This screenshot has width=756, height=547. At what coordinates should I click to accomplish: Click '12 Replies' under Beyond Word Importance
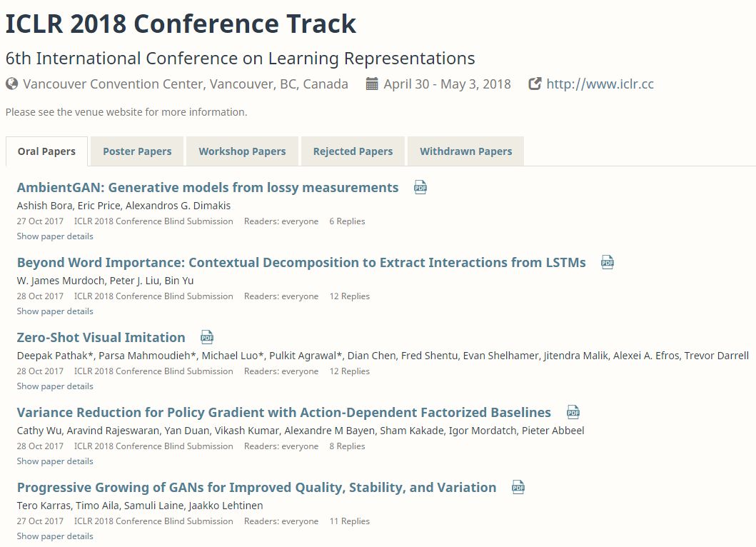tap(350, 296)
